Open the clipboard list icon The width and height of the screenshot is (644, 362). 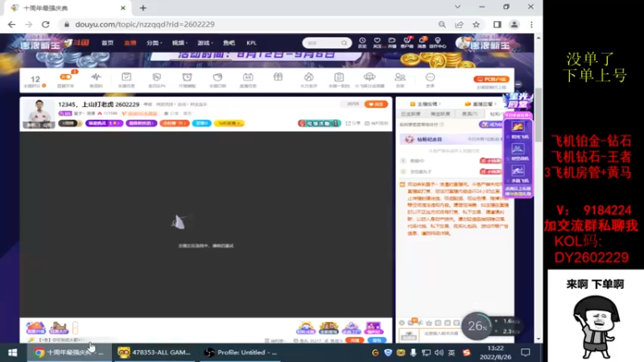click(339, 79)
